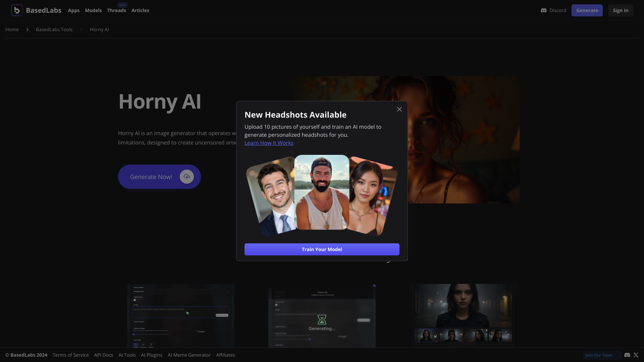The image size is (644, 362).
Task: Click the © BasedLabs 2024 text
Action: click(26, 355)
